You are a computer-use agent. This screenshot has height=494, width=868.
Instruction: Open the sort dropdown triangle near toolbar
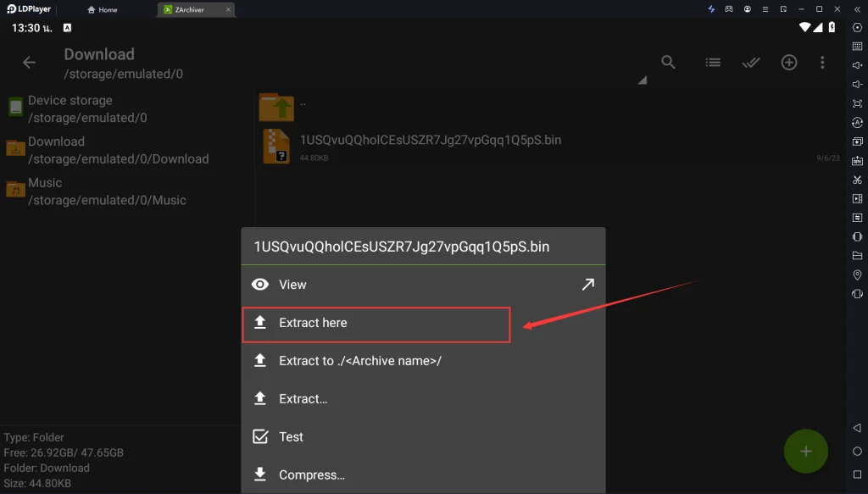click(643, 80)
